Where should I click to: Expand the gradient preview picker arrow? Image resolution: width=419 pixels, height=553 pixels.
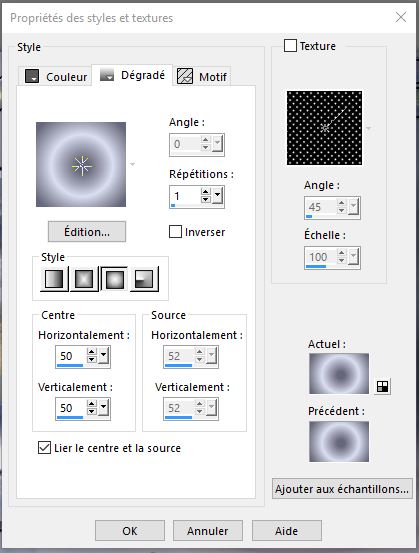(x=132, y=164)
